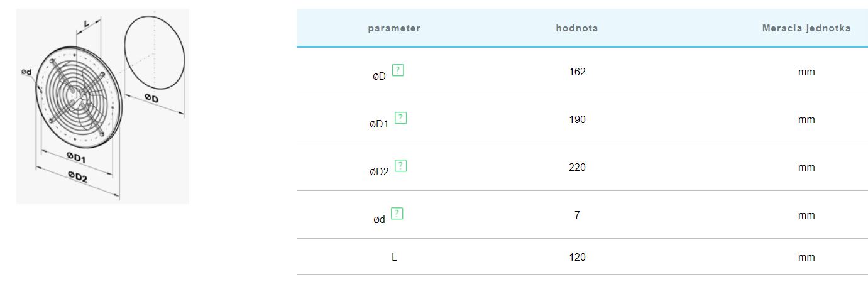
Task: Click the help icon next to øD
Action: (x=398, y=70)
